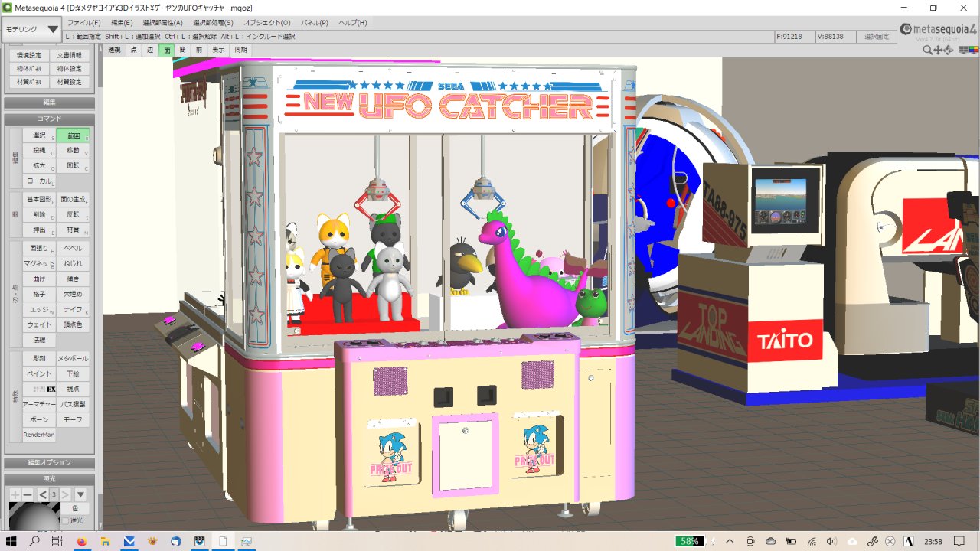This screenshot has width=980, height=551.
Task: Toggle 面 face display
Action: tap(167, 50)
